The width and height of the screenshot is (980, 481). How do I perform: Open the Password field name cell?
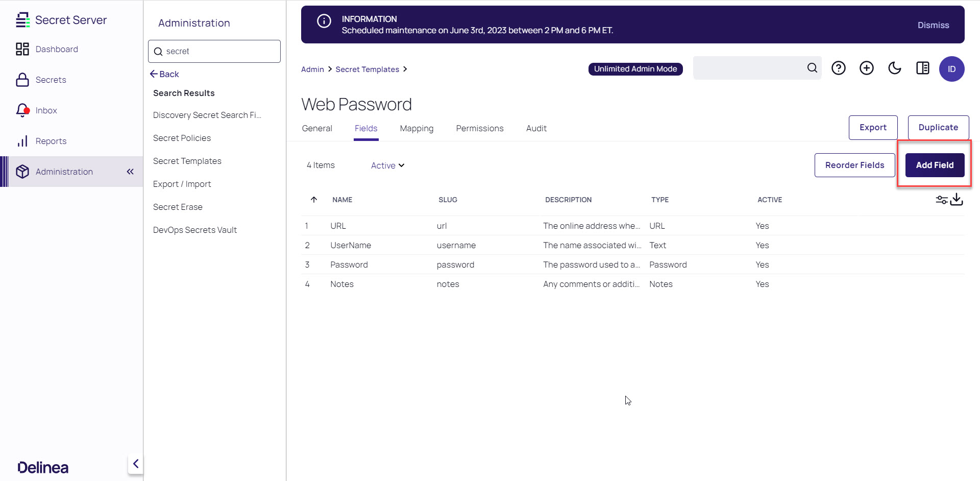point(349,264)
